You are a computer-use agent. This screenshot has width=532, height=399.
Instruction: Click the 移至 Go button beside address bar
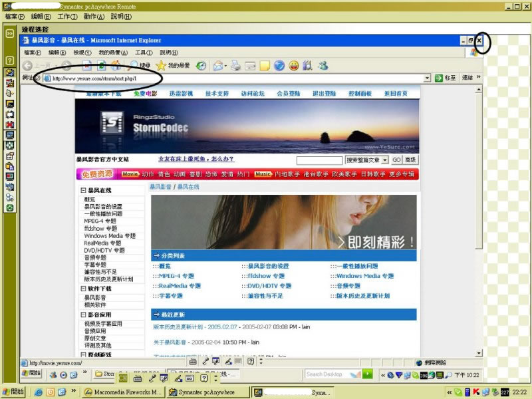(445, 78)
